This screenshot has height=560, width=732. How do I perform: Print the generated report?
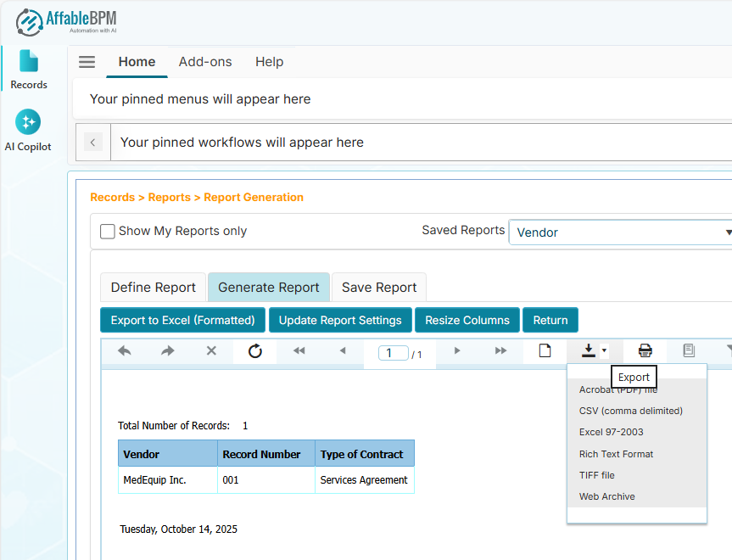pyautogui.click(x=645, y=350)
